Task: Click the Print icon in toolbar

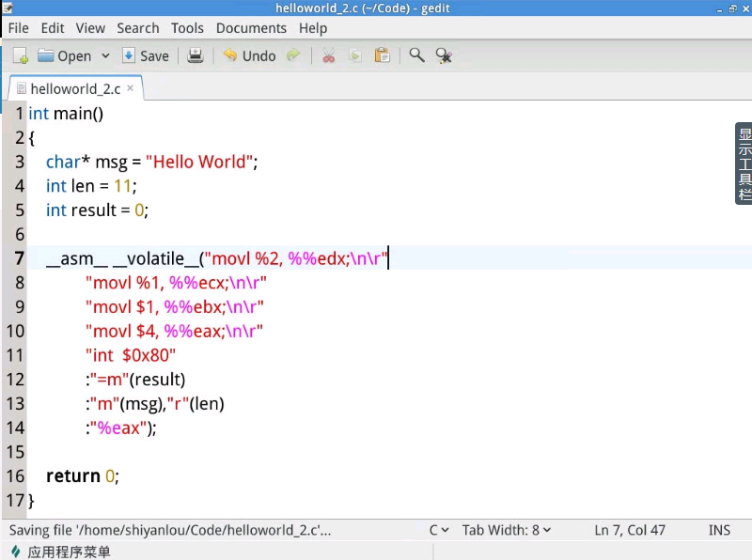Action: click(196, 56)
